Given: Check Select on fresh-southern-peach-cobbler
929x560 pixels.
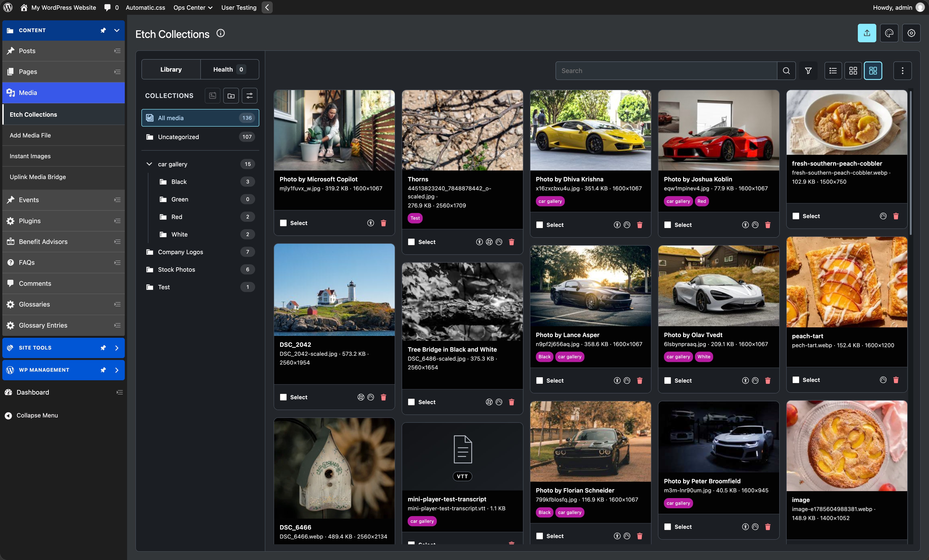Looking at the screenshot, I should 796,216.
